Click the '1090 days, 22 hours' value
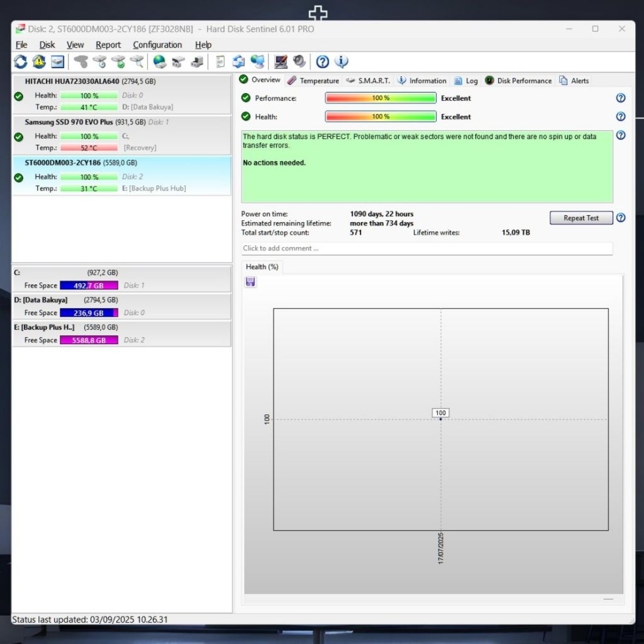This screenshot has width=644, height=644. (x=382, y=214)
